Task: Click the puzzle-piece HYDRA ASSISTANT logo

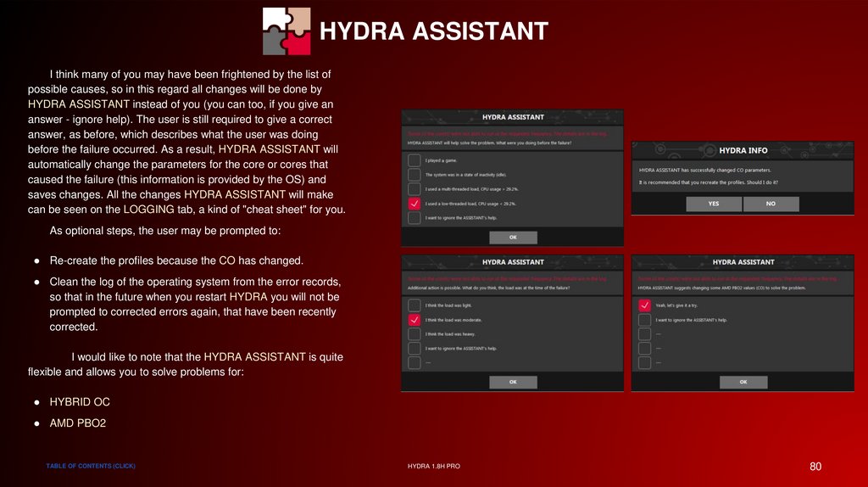Action: click(x=287, y=31)
